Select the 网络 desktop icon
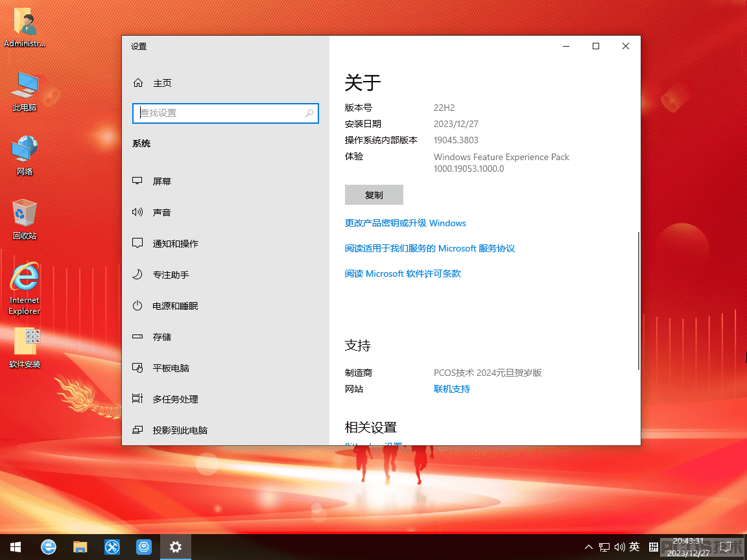 pyautogui.click(x=25, y=156)
